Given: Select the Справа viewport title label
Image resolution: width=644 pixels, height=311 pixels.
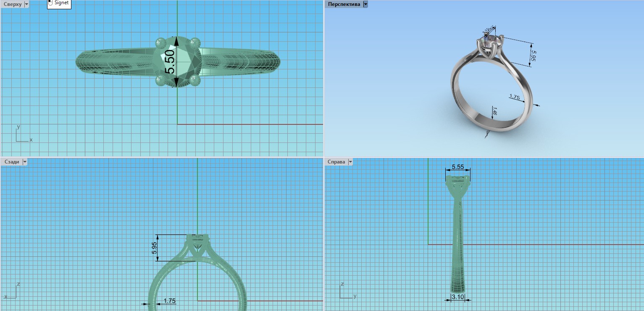Looking at the screenshot, I should pos(336,162).
